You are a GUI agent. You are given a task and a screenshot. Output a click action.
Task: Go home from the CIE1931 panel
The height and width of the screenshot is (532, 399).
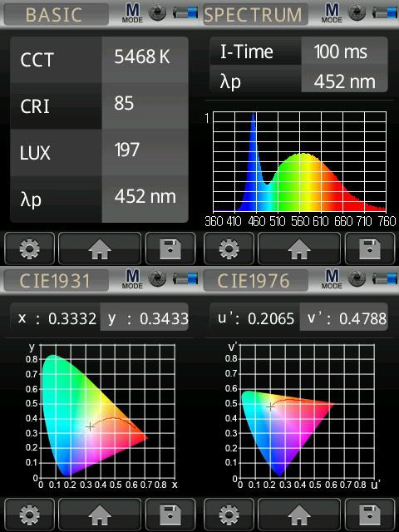point(100,515)
